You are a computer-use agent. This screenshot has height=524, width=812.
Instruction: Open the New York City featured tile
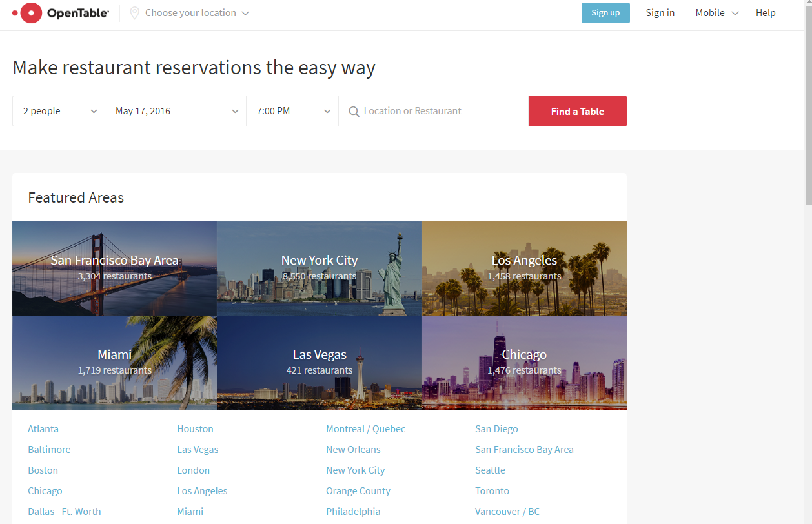pos(320,268)
